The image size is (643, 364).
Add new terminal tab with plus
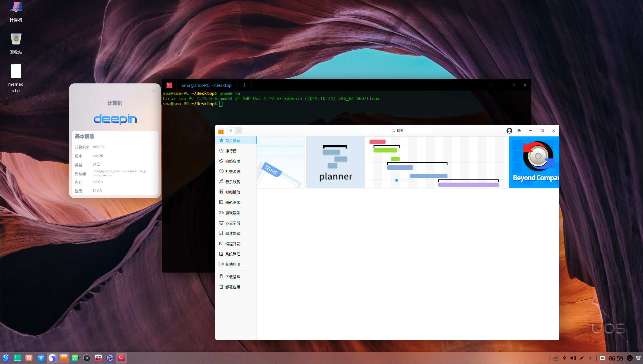point(245,85)
